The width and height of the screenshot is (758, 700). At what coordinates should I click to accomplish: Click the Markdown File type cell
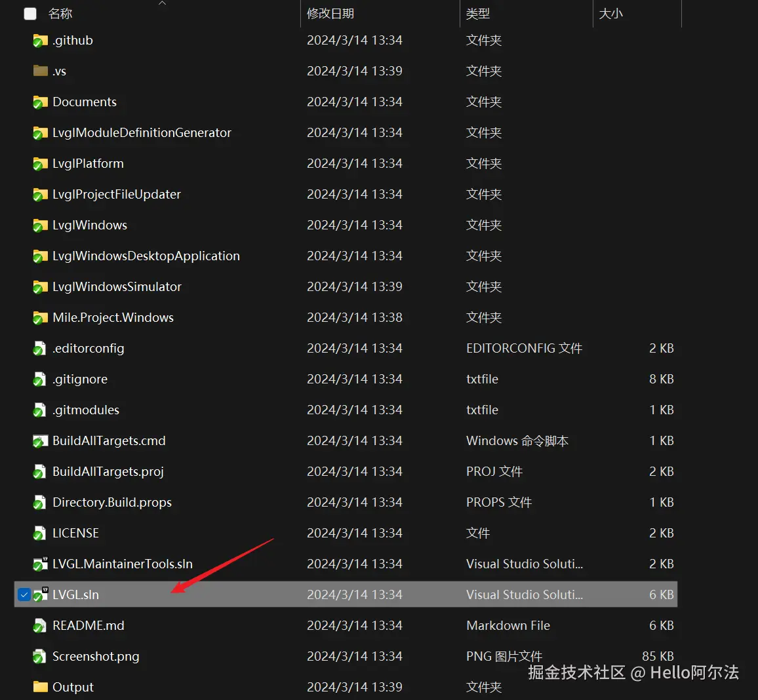pyautogui.click(x=508, y=625)
